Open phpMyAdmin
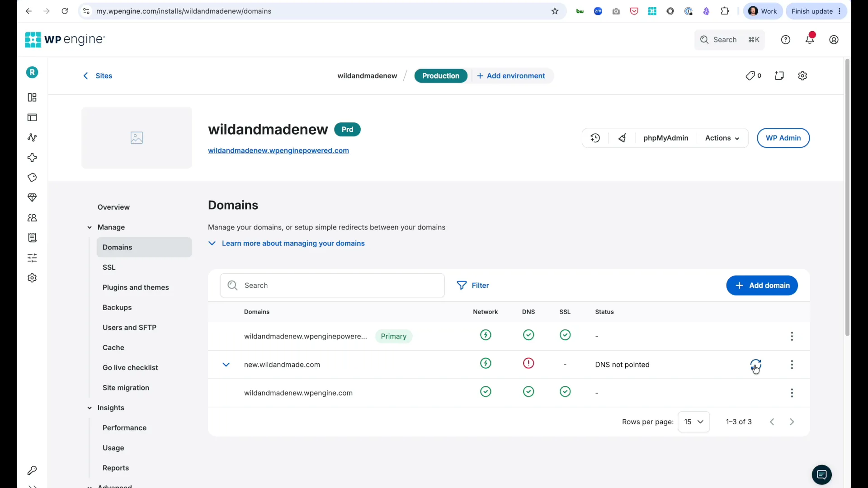The width and height of the screenshot is (868, 488). [x=665, y=138]
